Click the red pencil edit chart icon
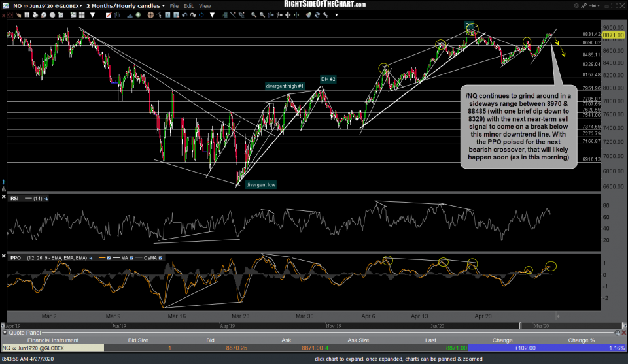Image resolution: width=628 pixels, height=364 pixels. 109,15
